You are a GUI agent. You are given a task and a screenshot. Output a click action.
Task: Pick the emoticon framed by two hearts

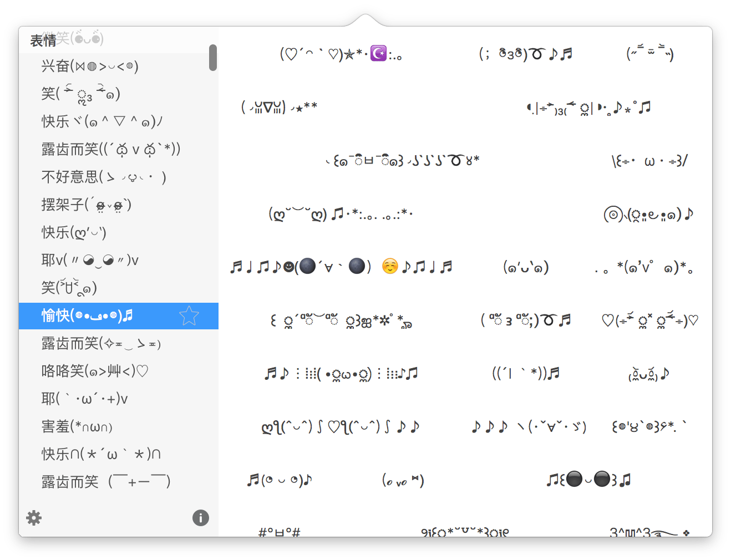[650, 320]
